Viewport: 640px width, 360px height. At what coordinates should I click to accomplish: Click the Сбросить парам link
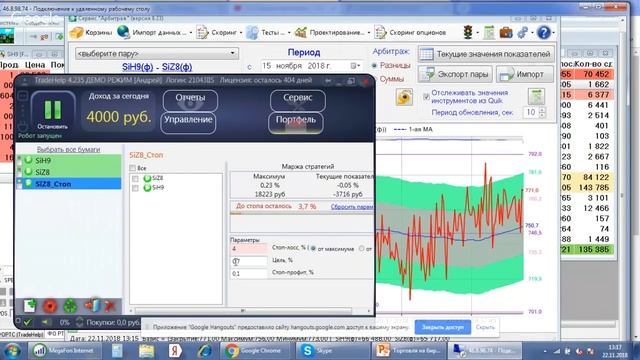[352, 207]
